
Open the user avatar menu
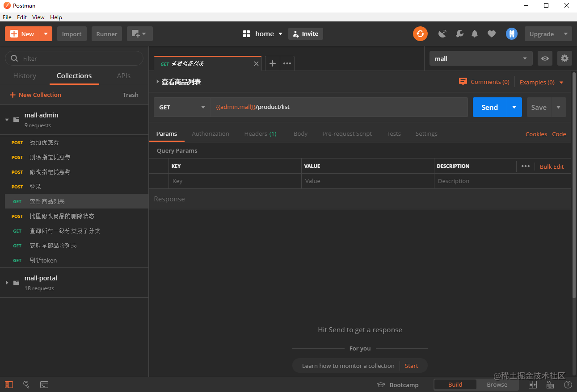[512, 34]
